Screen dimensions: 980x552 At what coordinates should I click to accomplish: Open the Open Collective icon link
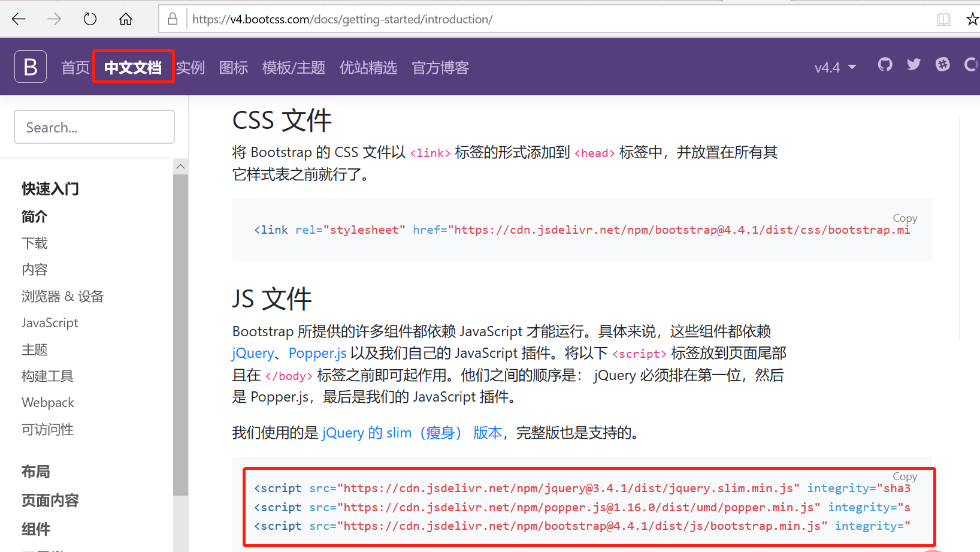tap(972, 64)
